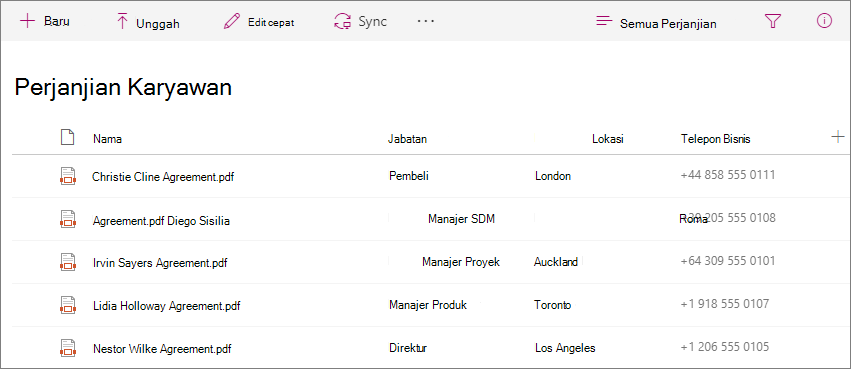Open the filter funnel icon
Screen dimensions: 851x369
pos(772,21)
